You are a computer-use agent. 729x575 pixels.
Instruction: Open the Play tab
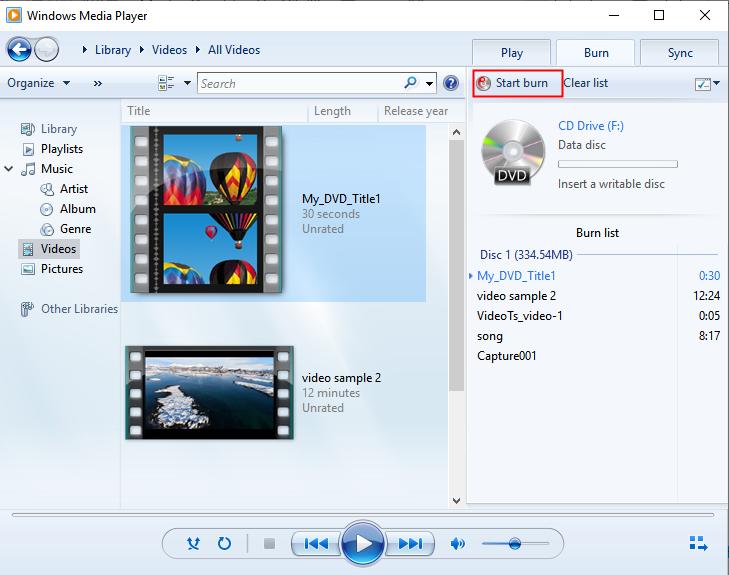click(512, 53)
